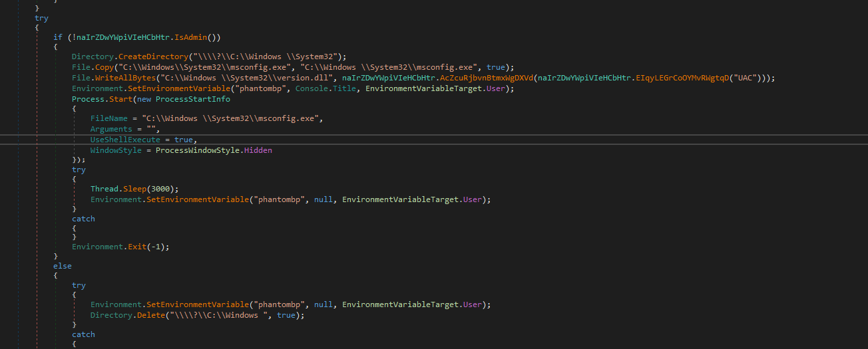Click the Copy method after File
The height and width of the screenshot is (349, 868).
pos(105,68)
